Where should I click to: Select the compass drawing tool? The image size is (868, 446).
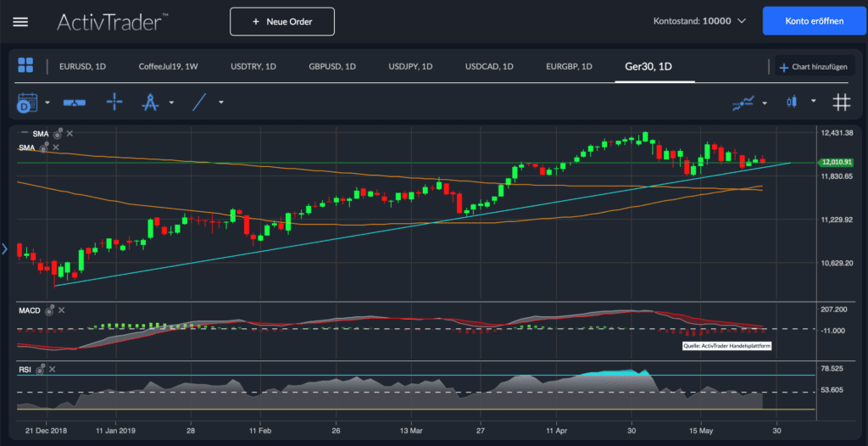point(151,103)
